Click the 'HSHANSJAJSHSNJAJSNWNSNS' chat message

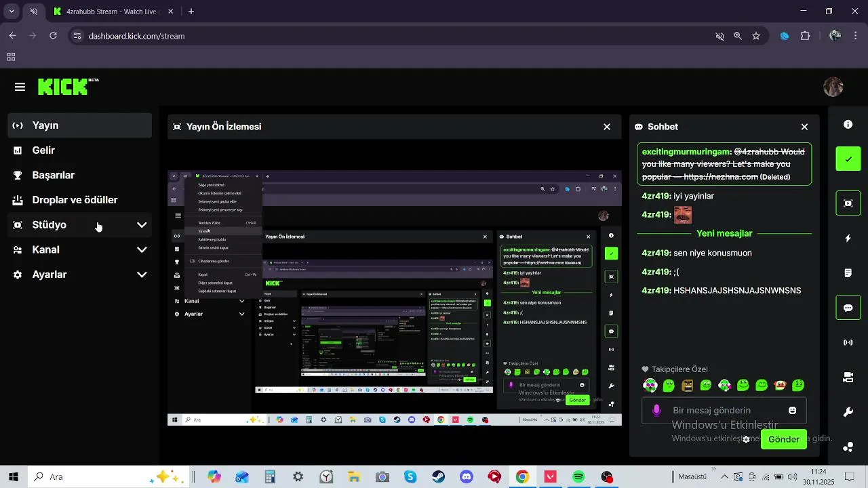737,290
